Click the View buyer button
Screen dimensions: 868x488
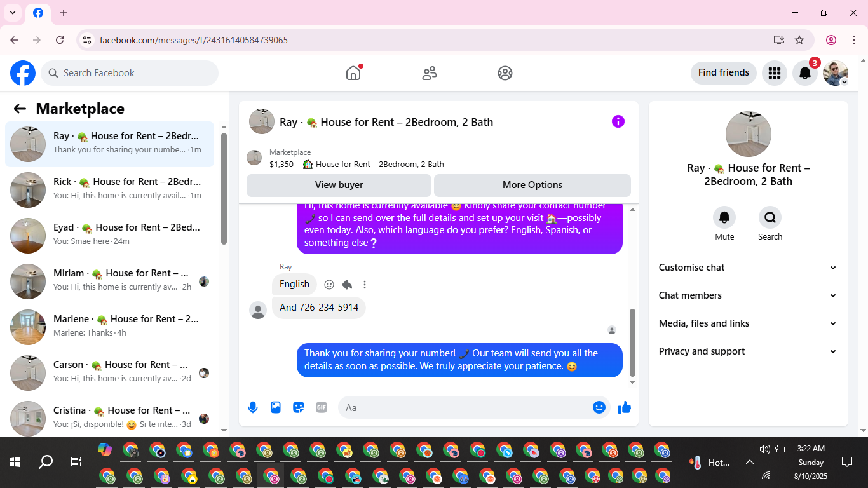point(339,185)
